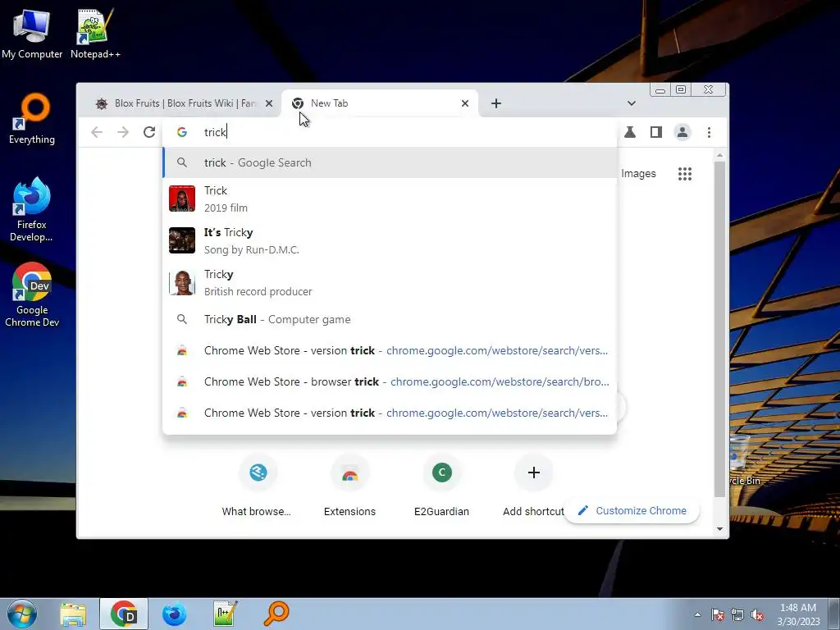The height and width of the screenshot is (630, 840).
Task: Show hidden tray icons arrow
Action: tap(697, 614)
